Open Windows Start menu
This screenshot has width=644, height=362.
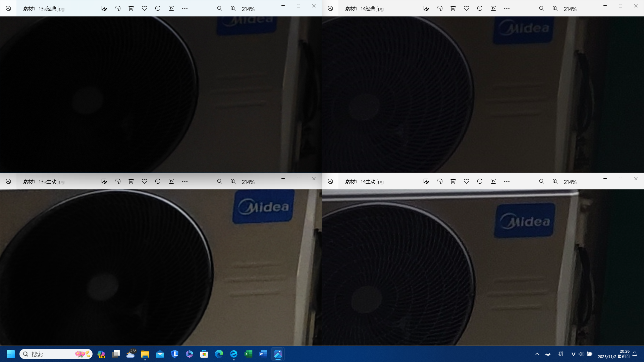11,354
